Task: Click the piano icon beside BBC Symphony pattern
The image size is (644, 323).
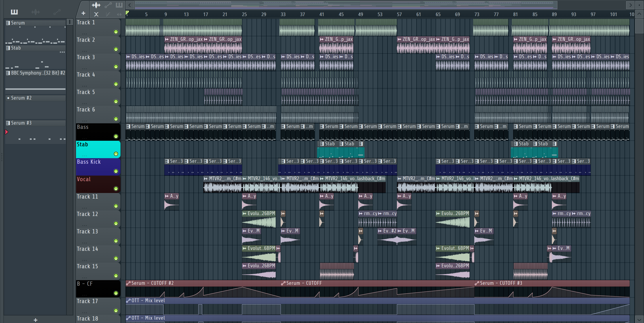Action: (x=8, y=73)
